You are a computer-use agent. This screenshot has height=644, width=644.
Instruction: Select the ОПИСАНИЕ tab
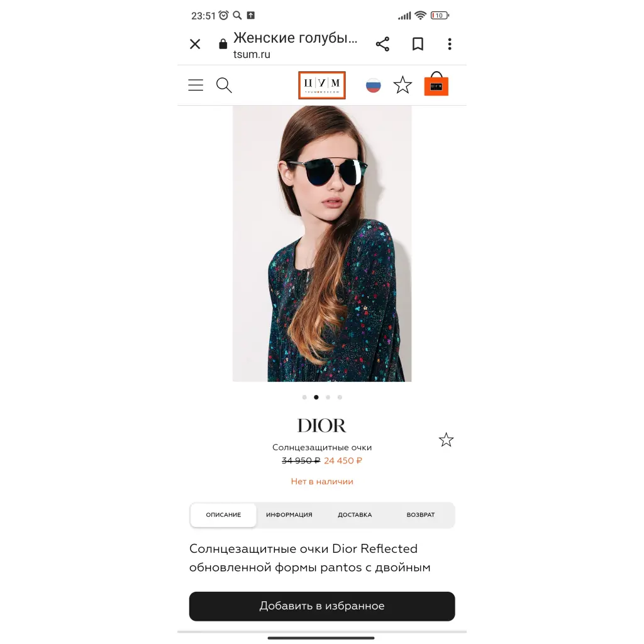point(223,514)
